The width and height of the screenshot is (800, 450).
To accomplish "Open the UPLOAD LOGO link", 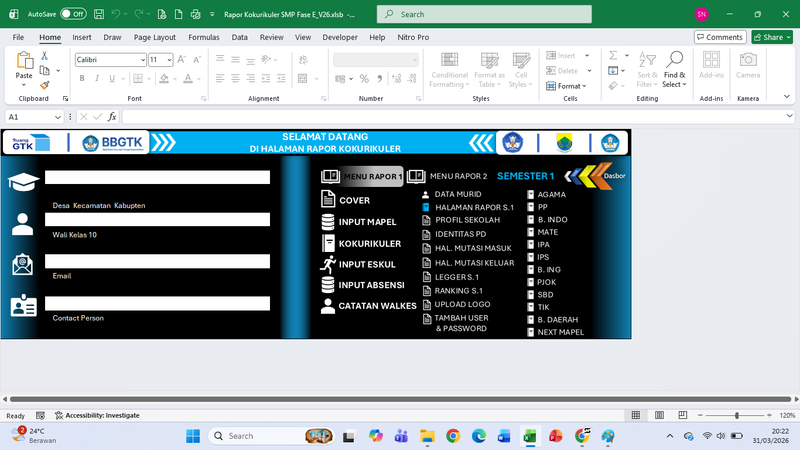I will click(462, 304).
